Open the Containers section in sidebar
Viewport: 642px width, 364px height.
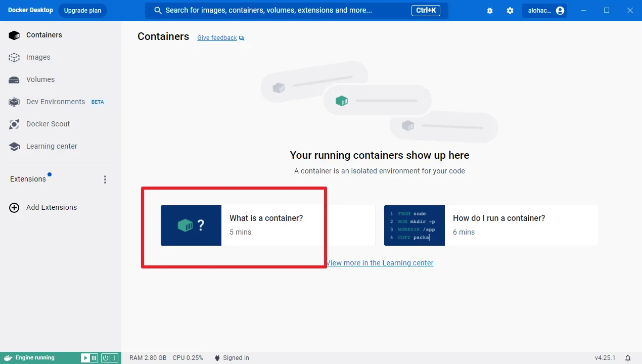[61, 35]
